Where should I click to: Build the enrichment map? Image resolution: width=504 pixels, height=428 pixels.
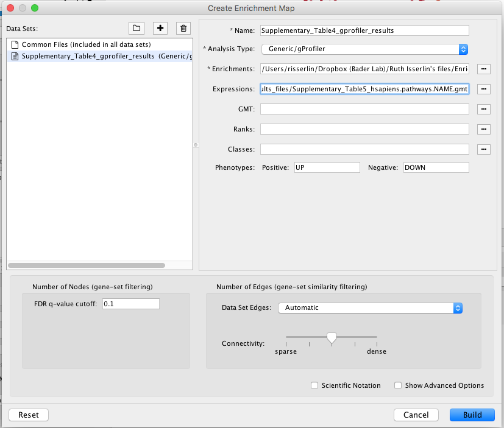tap(472, 415)
